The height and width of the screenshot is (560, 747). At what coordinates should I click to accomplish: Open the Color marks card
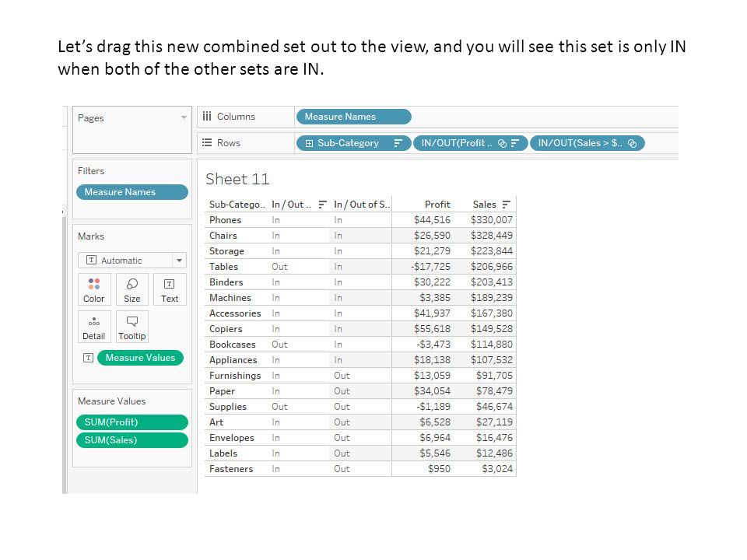click(94, 289)
